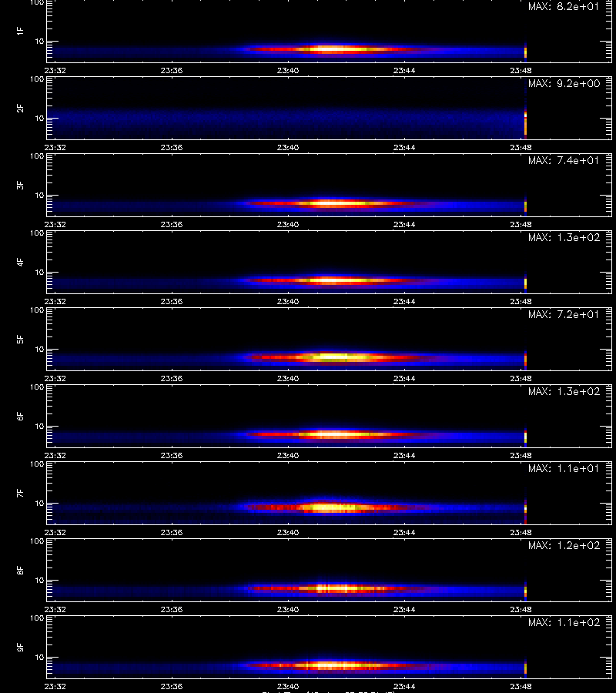616x693 pixels.
Task: Click the '10' y-axis label of panel 1F
Action: (x=40, y=42)
